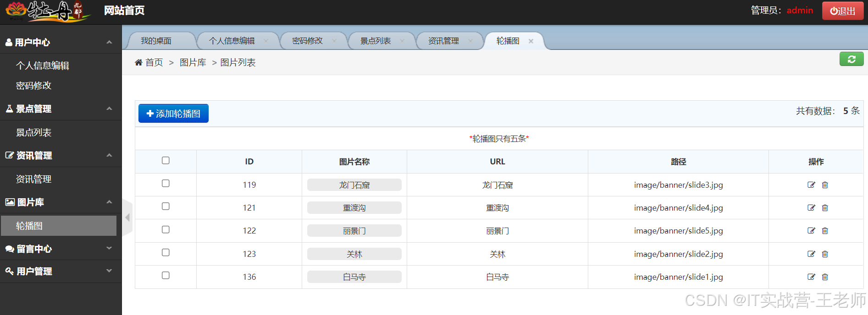The height and width of the screenshot is (315, 868).
Task: Click the edit icon for ID 121
Action: click(x=811, y=208)
